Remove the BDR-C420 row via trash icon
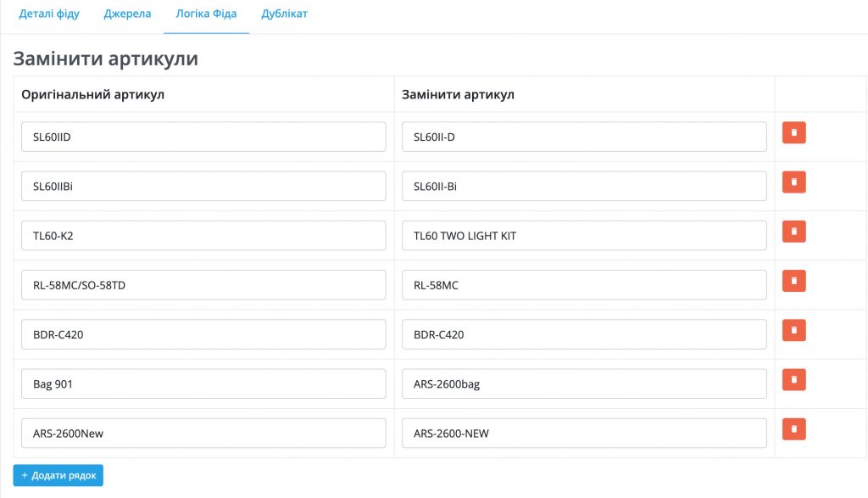Image resolution: width=868 pixels, height=498 pixels. click(x=793, y=330)
